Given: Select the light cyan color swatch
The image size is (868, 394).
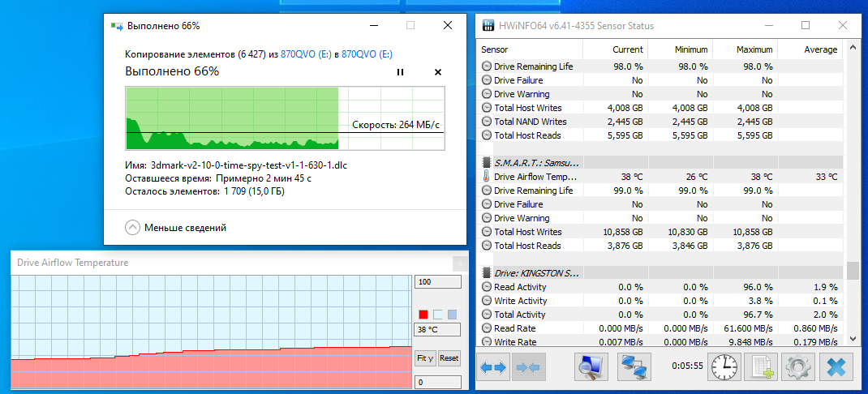Looking at the screenshot, I should coord(438,315).
